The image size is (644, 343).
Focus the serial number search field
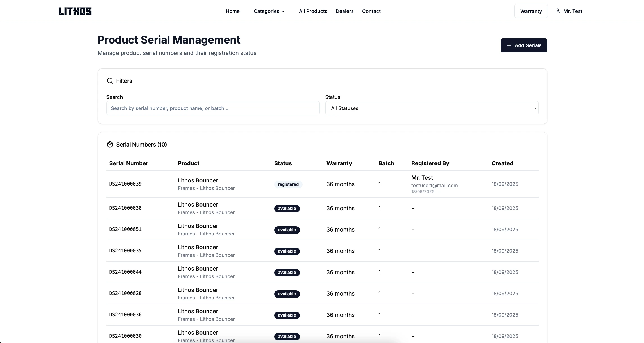(213, 108)
